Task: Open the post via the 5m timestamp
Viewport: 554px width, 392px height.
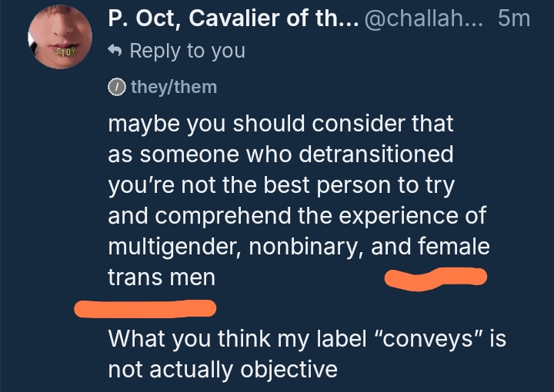Action: pyautogui.click(x=513, y=18)
